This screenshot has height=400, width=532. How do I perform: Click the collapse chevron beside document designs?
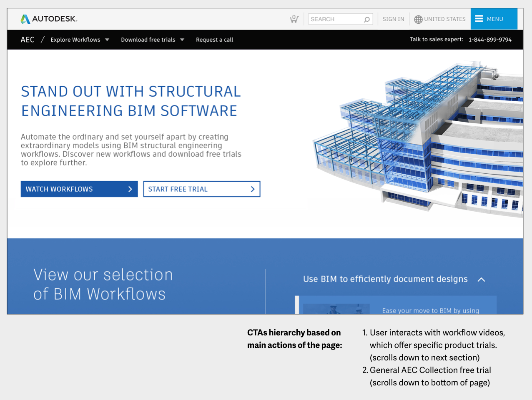pyautogui.click(x=481, y=280)
